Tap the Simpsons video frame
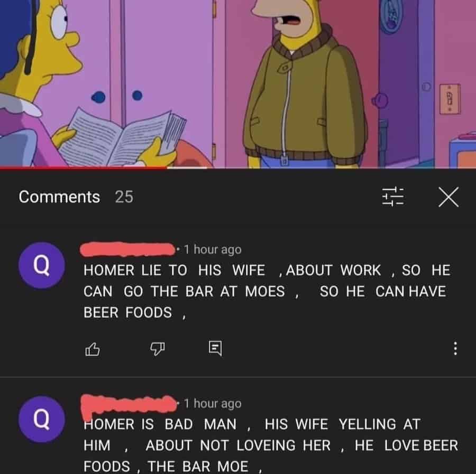This screenshot has height=474, width=476. click(238, 83)
